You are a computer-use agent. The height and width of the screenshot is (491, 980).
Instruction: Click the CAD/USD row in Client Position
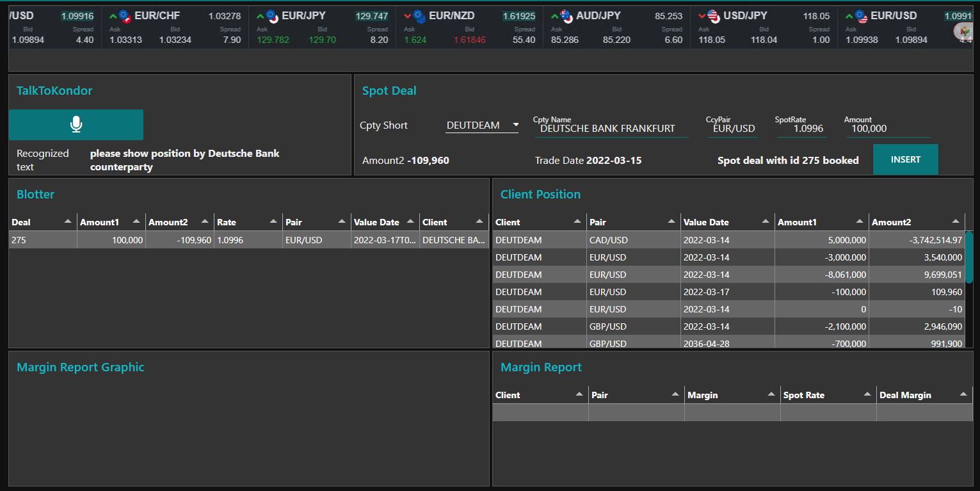(x=728, y=240)
